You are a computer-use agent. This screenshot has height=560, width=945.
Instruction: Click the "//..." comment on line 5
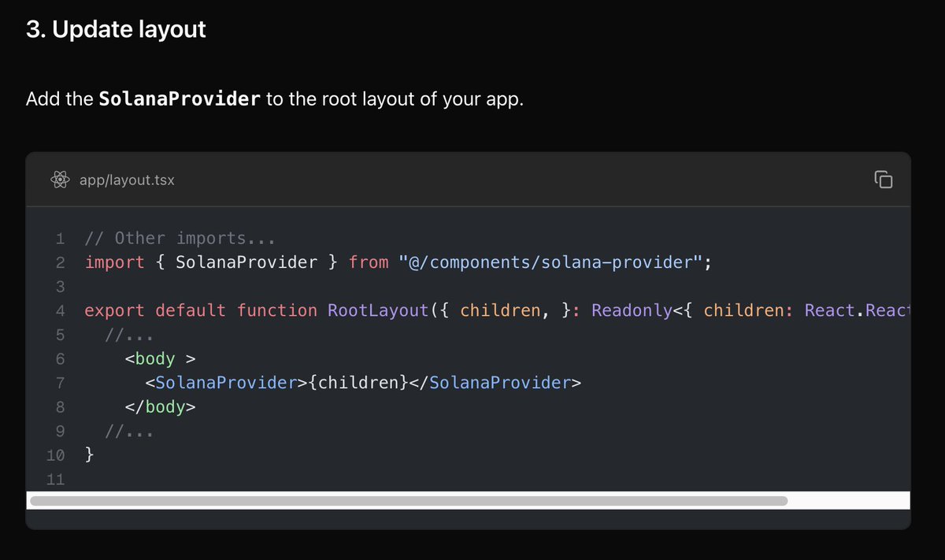coord(129,335)
